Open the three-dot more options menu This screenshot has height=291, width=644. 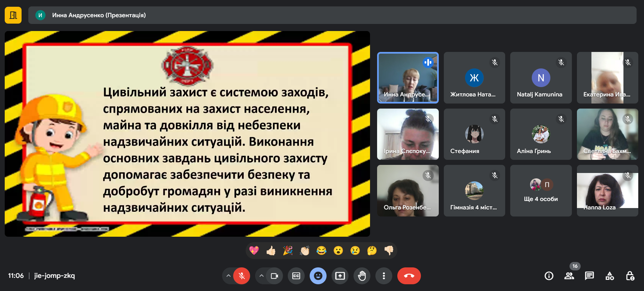coord(384,276)
